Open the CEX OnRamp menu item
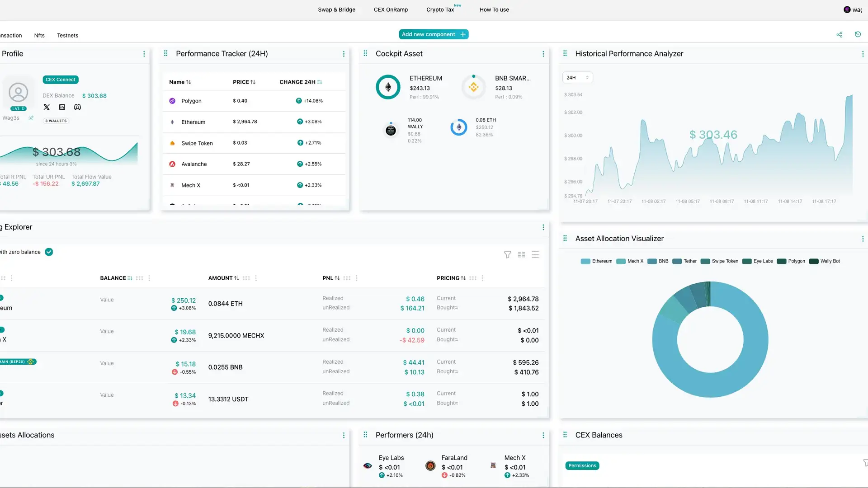Image resolution: width=868 pixels, height=488 pixels. point(391,9)
